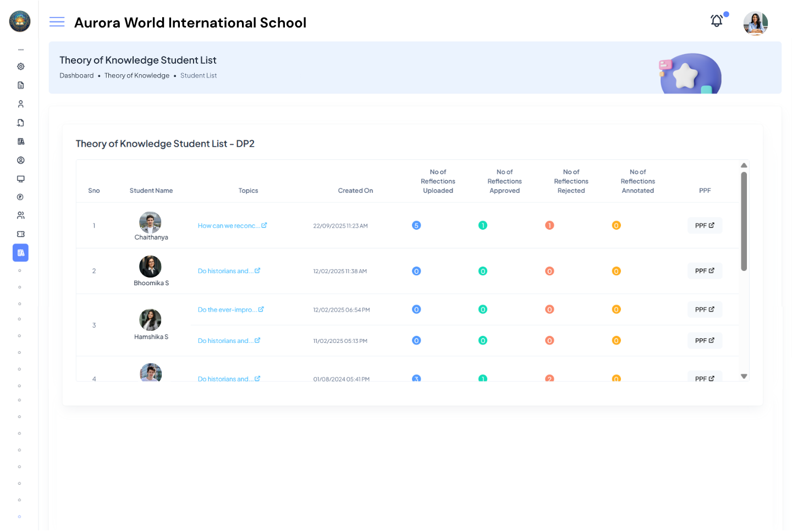
Task: Select the rupee fees icon in sidebar
Action: (x=21, y=197)
